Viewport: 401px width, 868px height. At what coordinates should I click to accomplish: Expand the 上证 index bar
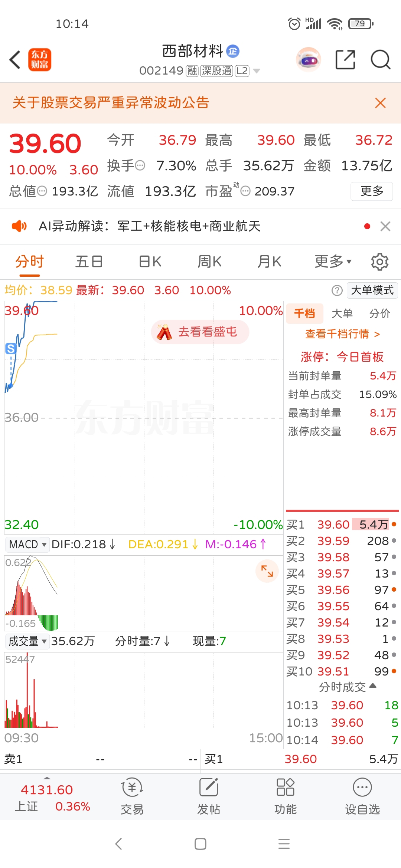pos(47,778)
